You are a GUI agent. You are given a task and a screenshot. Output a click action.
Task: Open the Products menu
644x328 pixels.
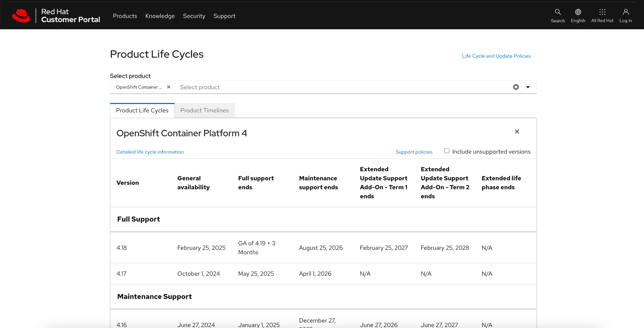(125, 16)
